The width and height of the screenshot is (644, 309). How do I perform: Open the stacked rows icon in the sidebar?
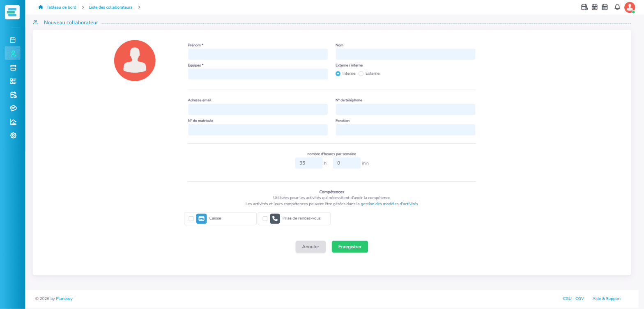pos(13,67)
